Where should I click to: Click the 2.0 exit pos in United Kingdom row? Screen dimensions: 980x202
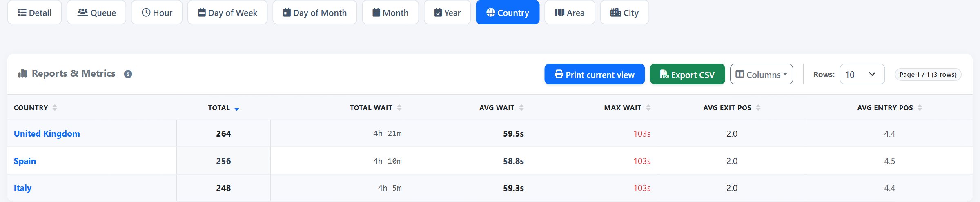point(732,134)
